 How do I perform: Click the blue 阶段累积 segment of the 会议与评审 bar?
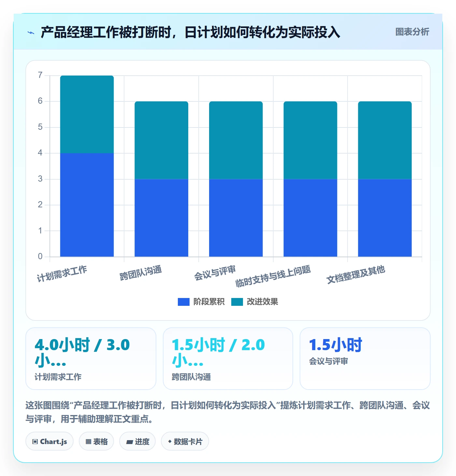[x=236, y=218]
